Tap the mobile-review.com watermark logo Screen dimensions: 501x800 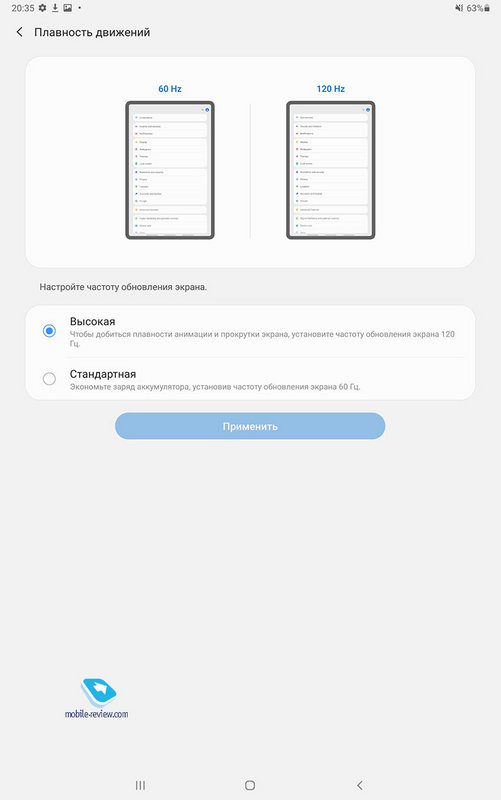pos(97,699)
